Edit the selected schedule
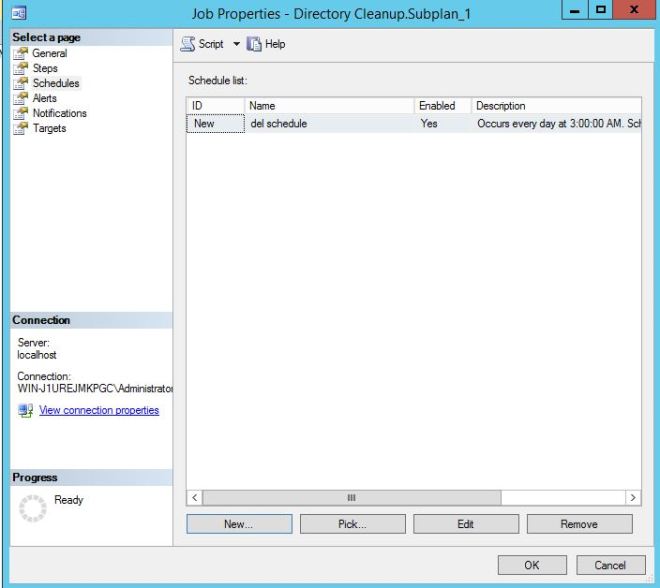The width and height of the screenshot is (660, 588). tap(466, 524)
